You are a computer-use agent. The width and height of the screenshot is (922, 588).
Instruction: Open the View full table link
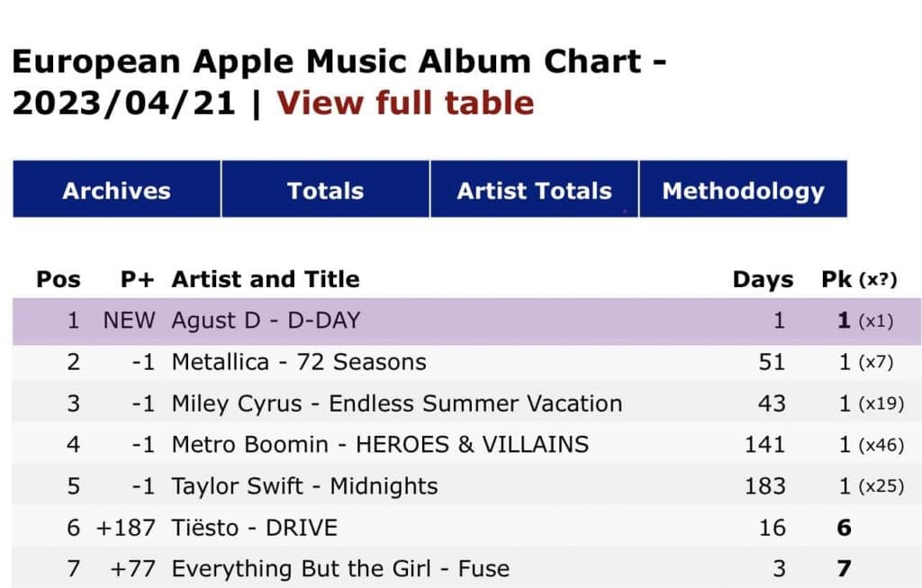click(x=404, y=103)
